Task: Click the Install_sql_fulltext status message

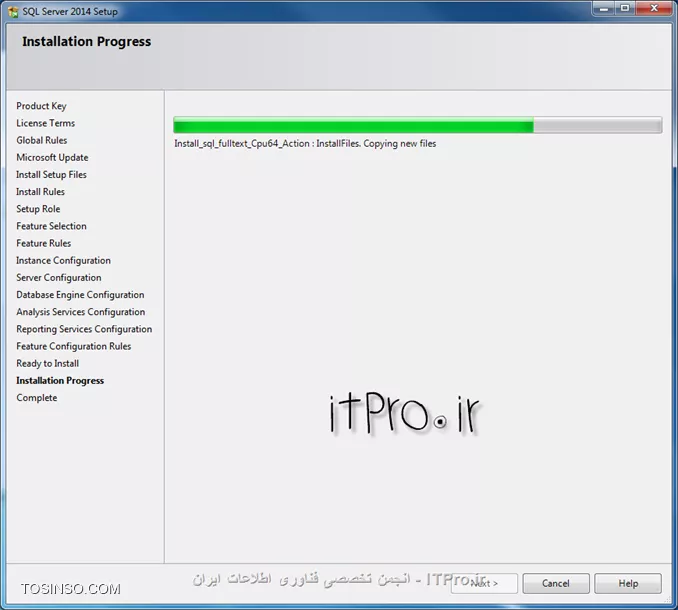Action: pyautogui.click(x=305, y=144)
